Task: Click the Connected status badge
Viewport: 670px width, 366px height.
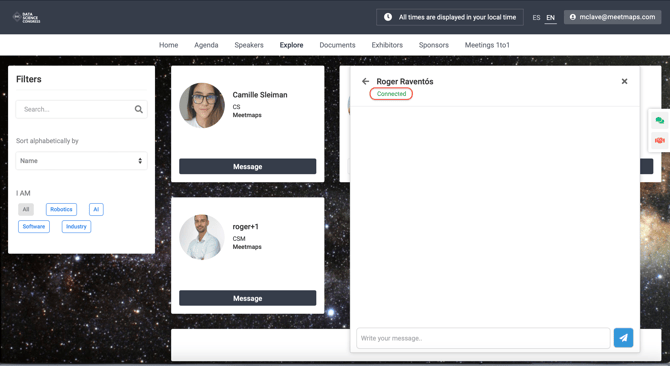Action: point(391,94)
